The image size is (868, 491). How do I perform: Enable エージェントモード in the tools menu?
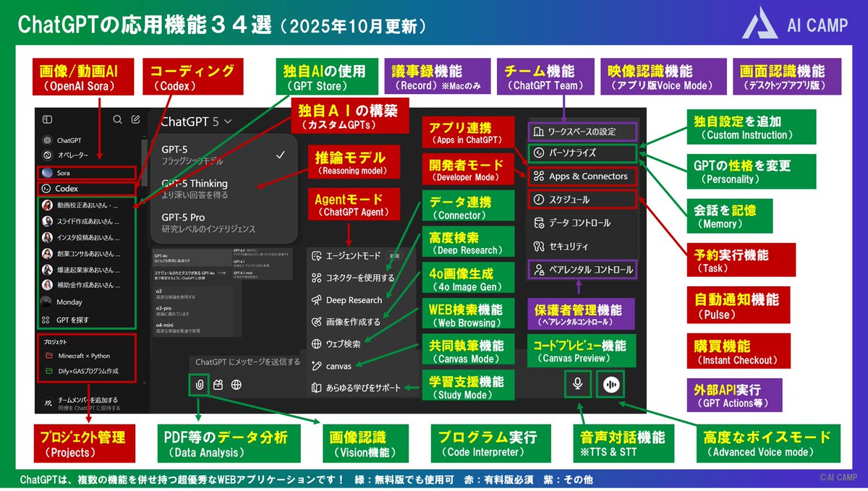coord(358,256)
